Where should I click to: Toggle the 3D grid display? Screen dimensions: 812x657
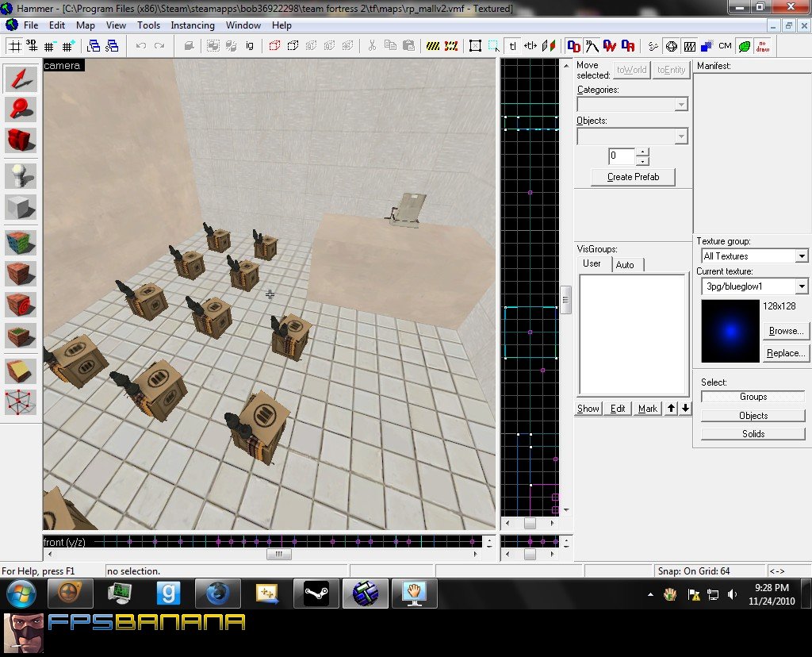pos(32,46)
